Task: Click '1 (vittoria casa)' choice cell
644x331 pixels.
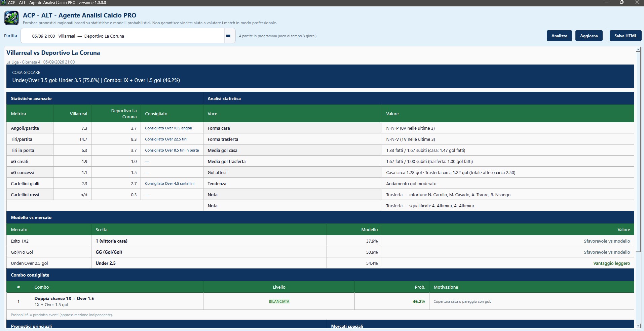Action: 111,241
